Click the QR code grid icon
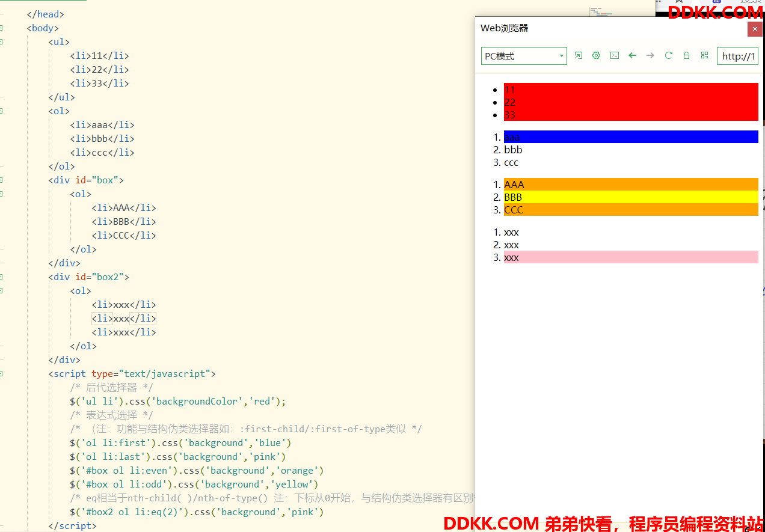765x532 pixels. (704, 56)
